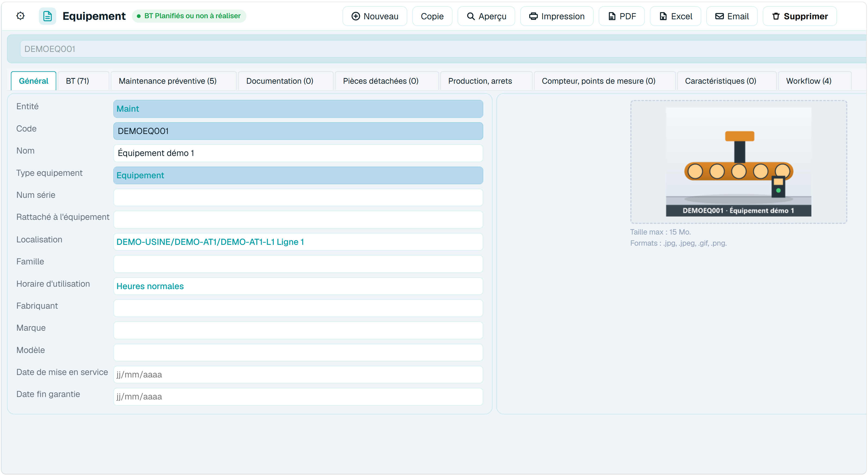The height and width of the screenshot is (475, 868).
Task: Click the Modèle input field
Action: (x=298, y=353)
